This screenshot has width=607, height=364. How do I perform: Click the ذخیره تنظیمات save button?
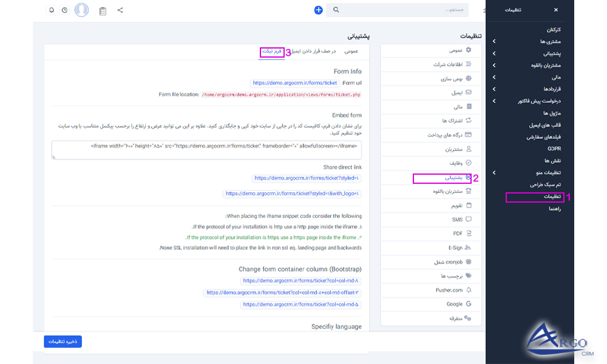[63, 341]
